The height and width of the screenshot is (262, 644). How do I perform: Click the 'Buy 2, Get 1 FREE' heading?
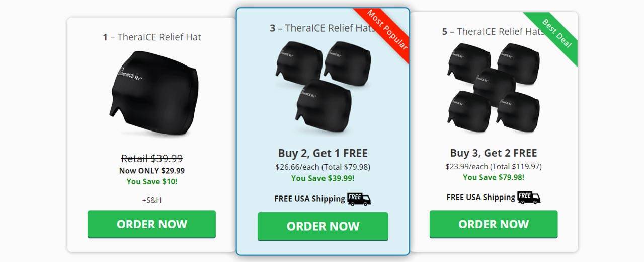coord(323,153)
